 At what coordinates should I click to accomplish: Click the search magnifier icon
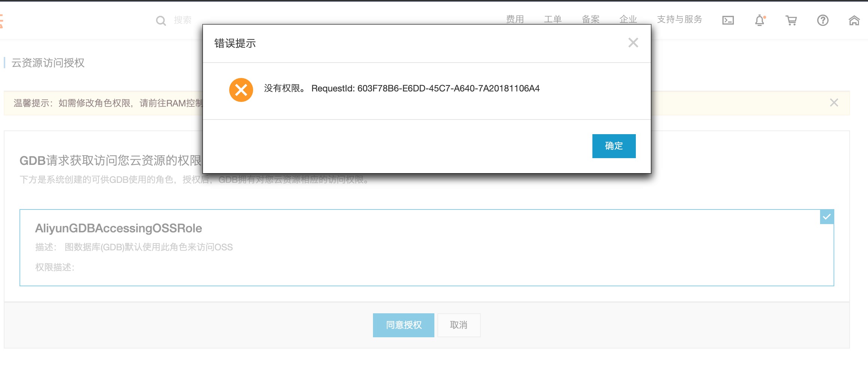(161, 21)
